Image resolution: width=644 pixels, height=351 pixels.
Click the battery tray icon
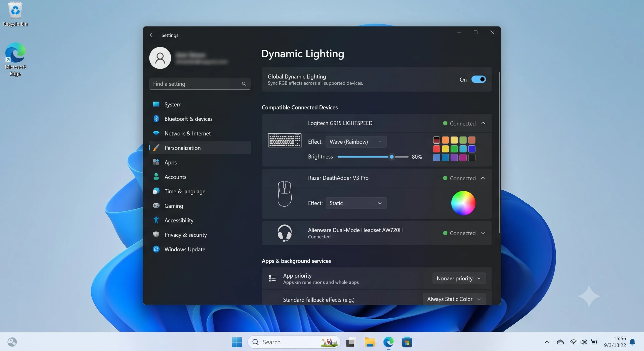pos(594,342)
